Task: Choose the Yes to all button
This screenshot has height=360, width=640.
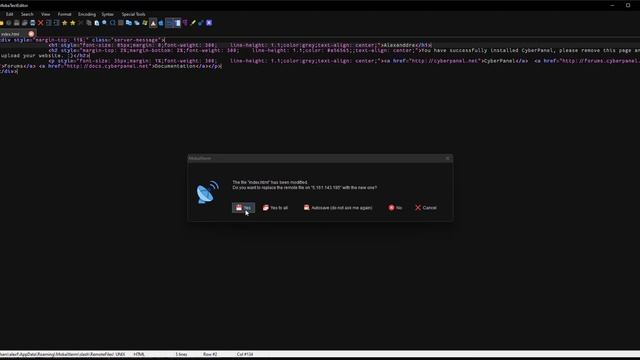Action: pyautogui.click(x=276, y=208)
